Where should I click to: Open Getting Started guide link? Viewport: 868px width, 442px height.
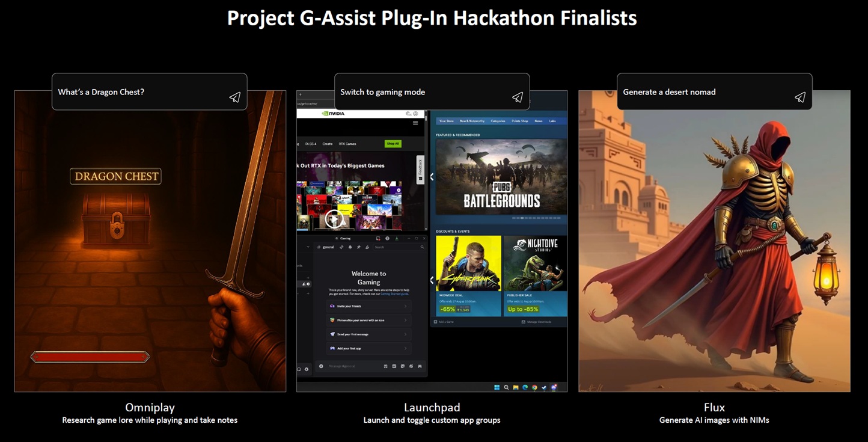[394, 294]
